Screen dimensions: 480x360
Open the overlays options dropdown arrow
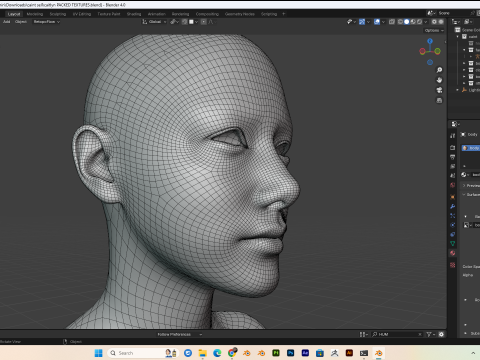tap(383, 22)
